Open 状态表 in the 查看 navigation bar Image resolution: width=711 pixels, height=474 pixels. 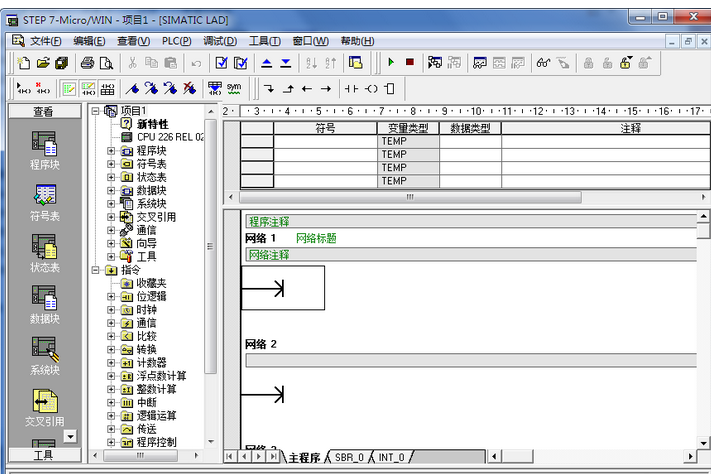click(x=44, y=254)
